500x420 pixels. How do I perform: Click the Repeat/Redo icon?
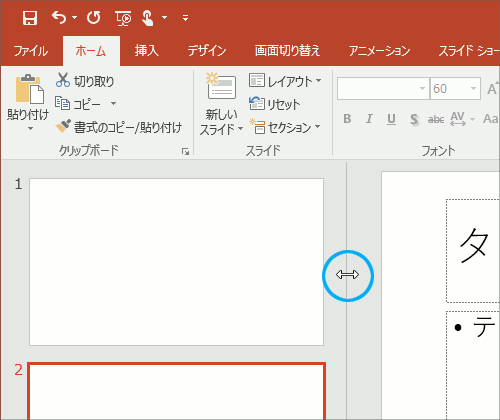click(94, 17)
